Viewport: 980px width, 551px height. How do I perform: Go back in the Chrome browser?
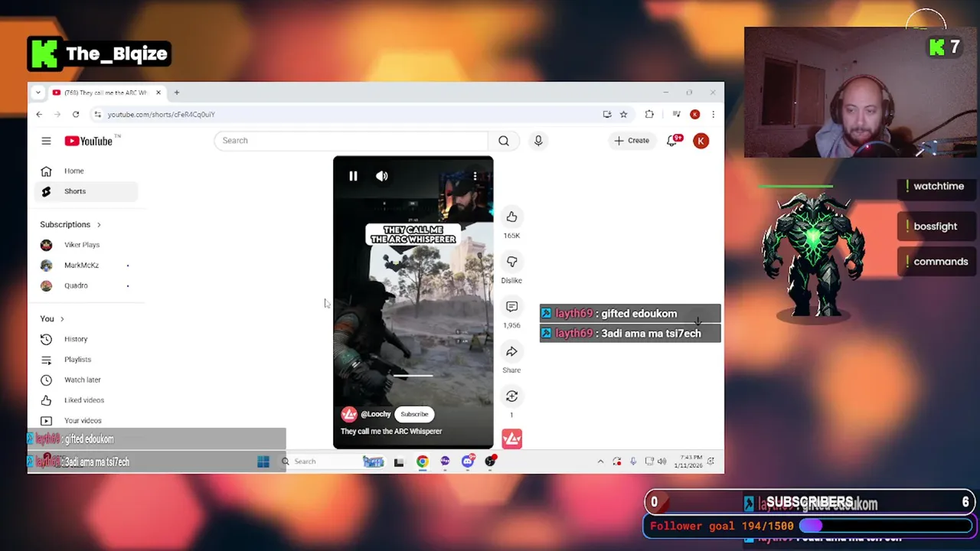point(39,115)
